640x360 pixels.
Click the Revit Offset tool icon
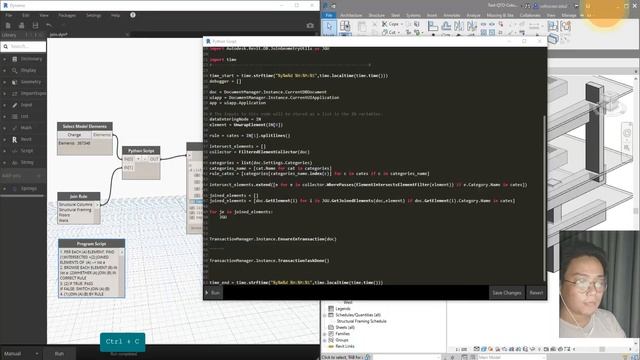click(446, 26)
